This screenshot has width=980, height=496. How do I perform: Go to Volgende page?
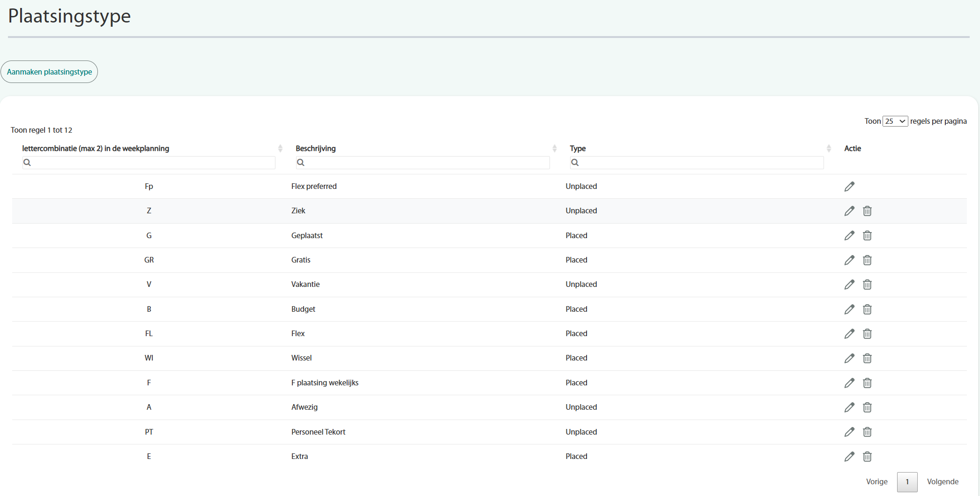pyautogui.click(x=942, y=481)
